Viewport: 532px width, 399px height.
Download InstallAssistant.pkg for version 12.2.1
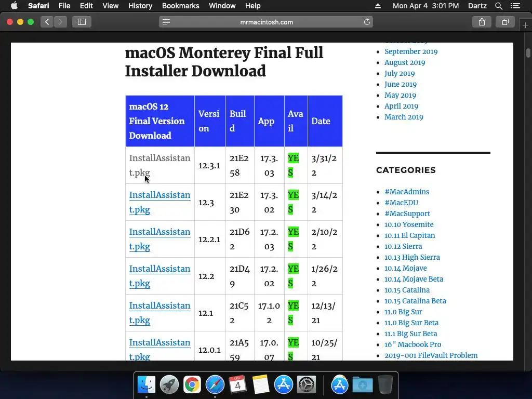pos(159,239)
